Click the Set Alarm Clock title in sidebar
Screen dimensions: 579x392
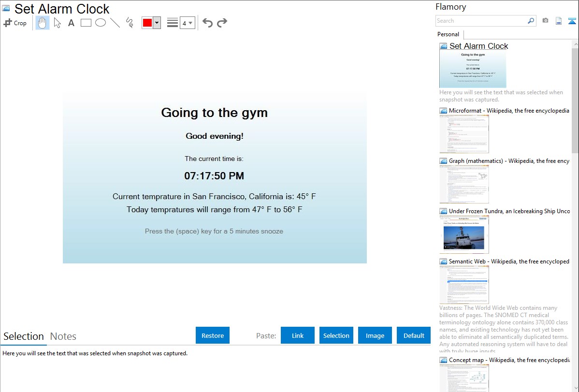point(478,46)
